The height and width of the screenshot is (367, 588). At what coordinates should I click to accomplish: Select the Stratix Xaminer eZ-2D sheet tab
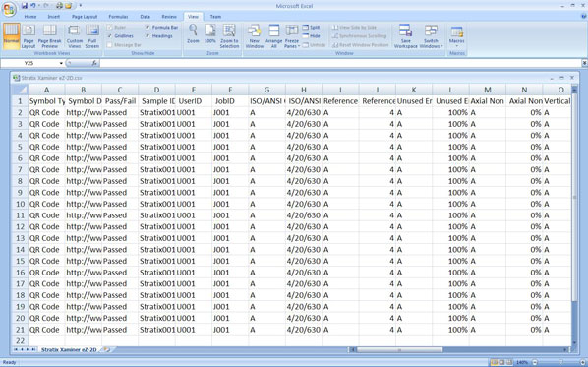(69, 349)
